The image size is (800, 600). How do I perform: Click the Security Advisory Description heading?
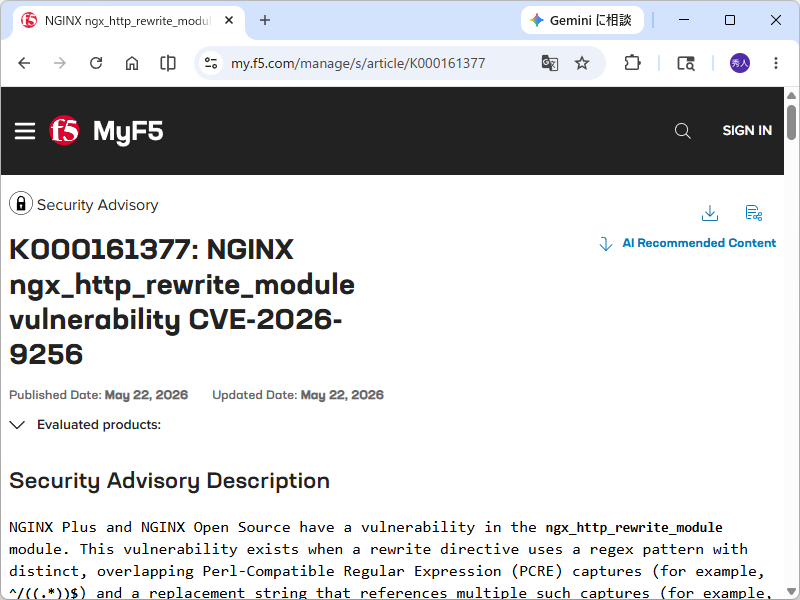tap(169, 481)
